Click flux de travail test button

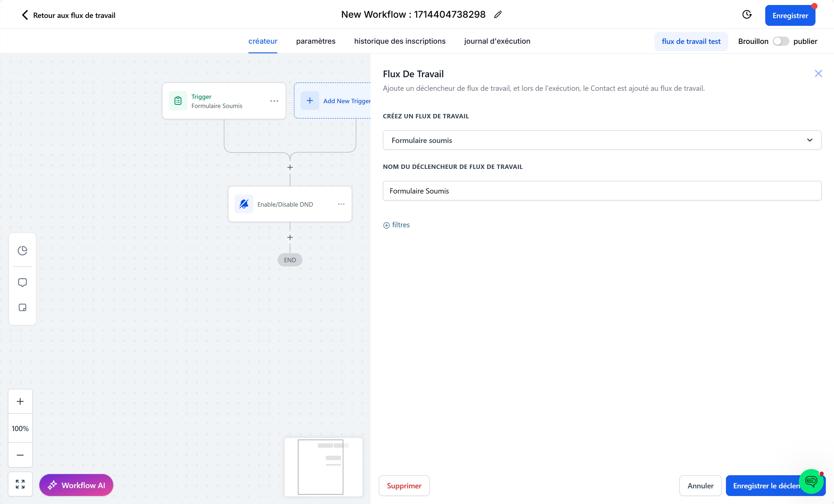[x=691, y=41]
